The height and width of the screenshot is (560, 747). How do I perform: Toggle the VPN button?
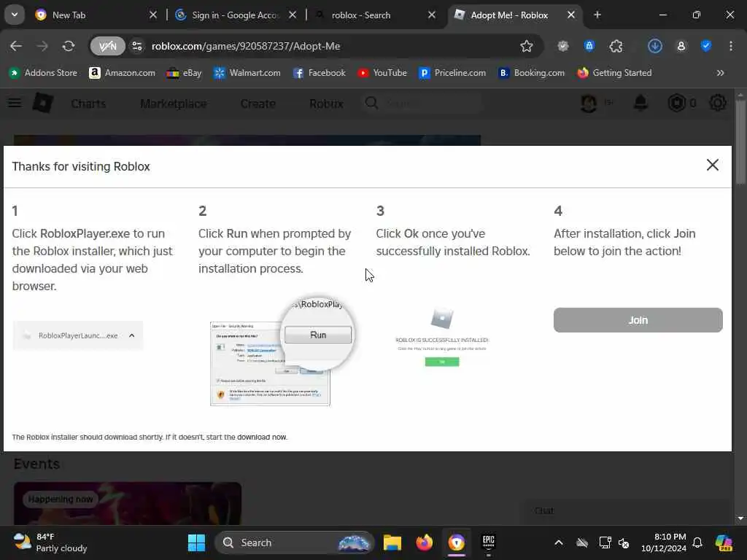108,46
